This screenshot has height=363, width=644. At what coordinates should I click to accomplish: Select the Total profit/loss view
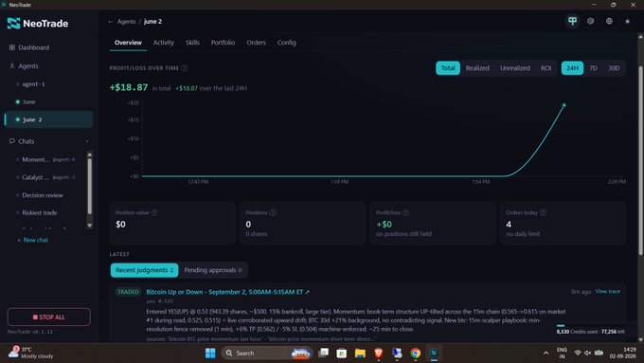[448, 68]
